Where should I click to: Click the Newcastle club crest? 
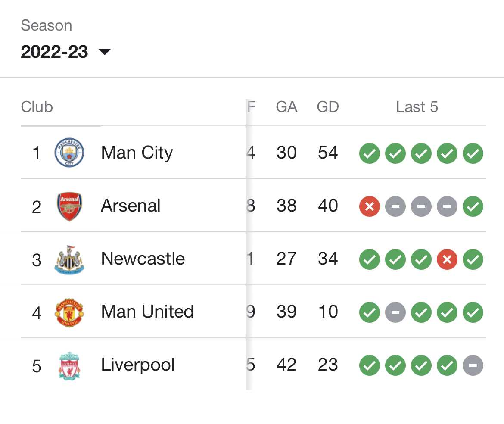[69, 259]
